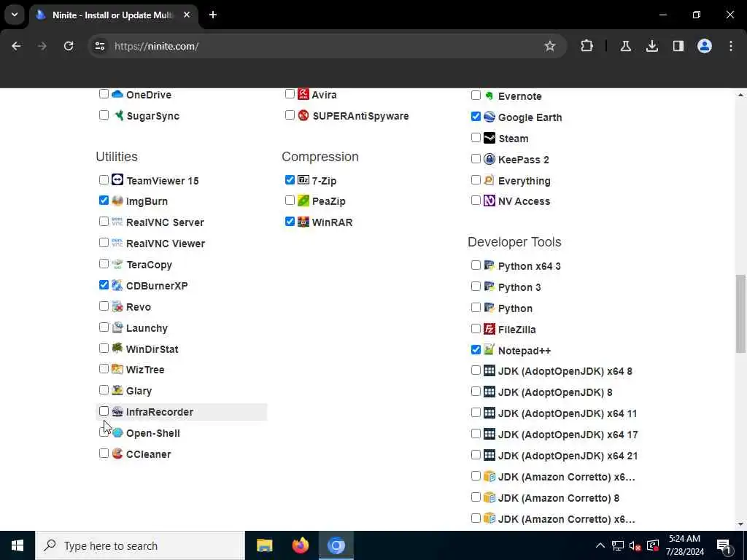This screenshot has height=560, width=747.
Task: Close the Ninite tab
Action: [187, 15]
